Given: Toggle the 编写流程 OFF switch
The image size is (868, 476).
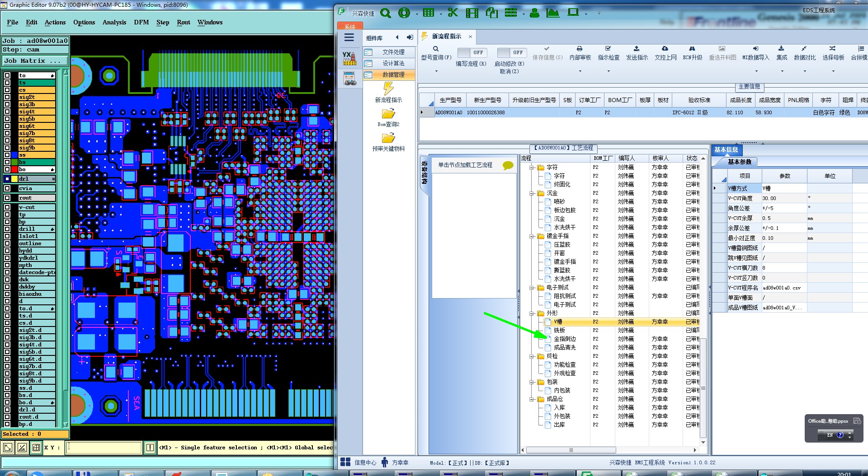Looking at the screenshot, I should click(471, 52).
